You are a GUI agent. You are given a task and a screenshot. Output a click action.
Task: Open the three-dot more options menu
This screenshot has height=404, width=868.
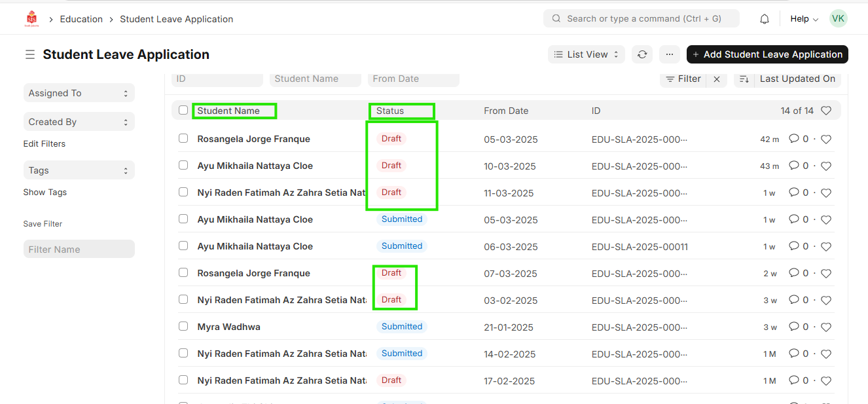coord(668,54)
